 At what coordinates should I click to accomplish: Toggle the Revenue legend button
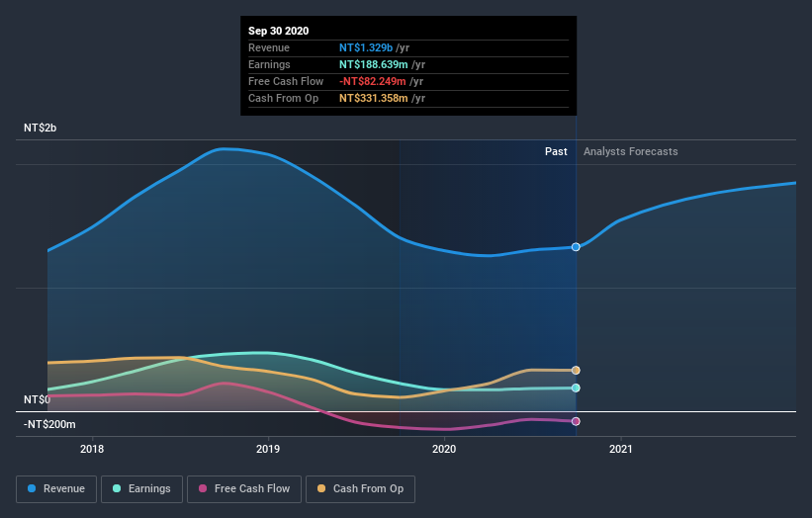click(x=56, y=489)
